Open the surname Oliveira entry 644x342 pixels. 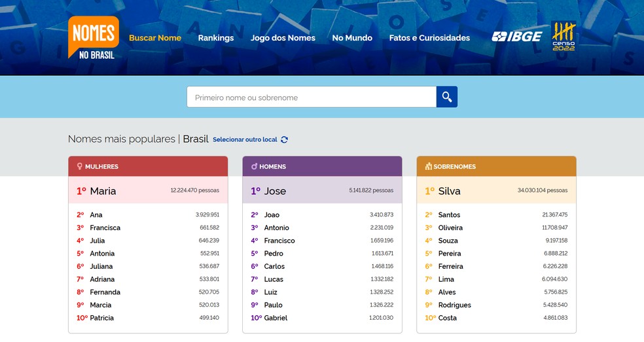450,228
